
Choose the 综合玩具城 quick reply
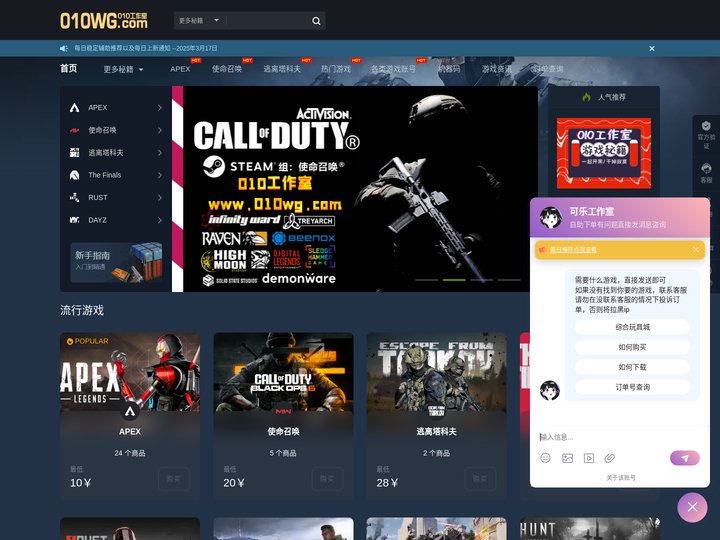click(632, 327)
